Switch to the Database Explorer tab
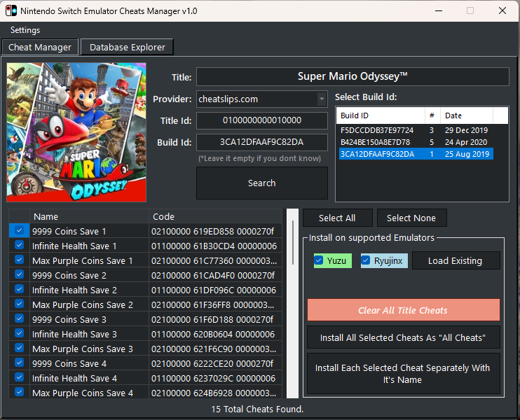This screenshot has height=420, width=520. pos(127,47)
